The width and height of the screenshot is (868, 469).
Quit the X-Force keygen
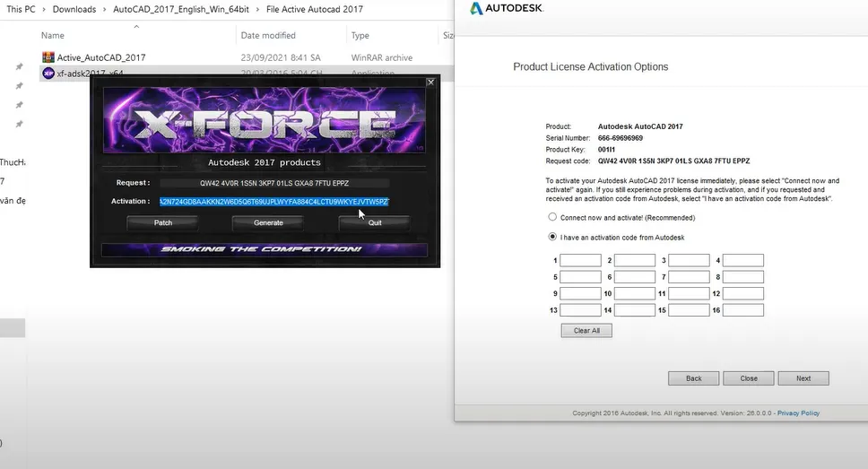375,222
